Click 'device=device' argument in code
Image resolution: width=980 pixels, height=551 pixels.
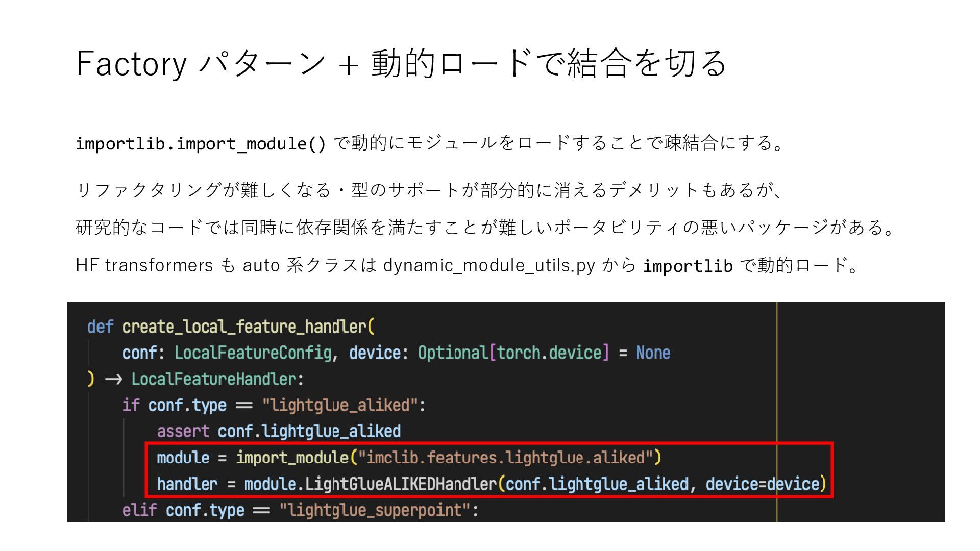pyautogui.click(x=763, y=484)
